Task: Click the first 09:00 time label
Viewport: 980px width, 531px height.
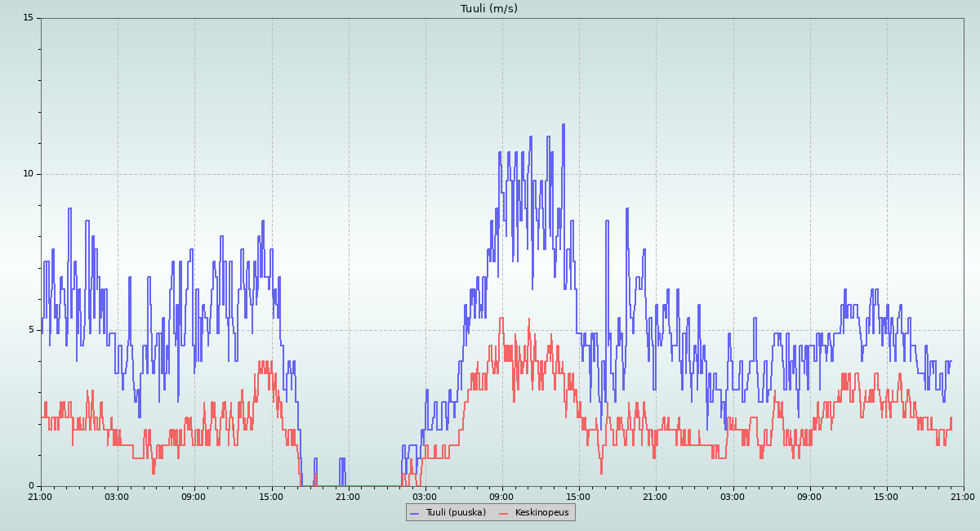Action: pyautogui.click(x=194, y=496)
